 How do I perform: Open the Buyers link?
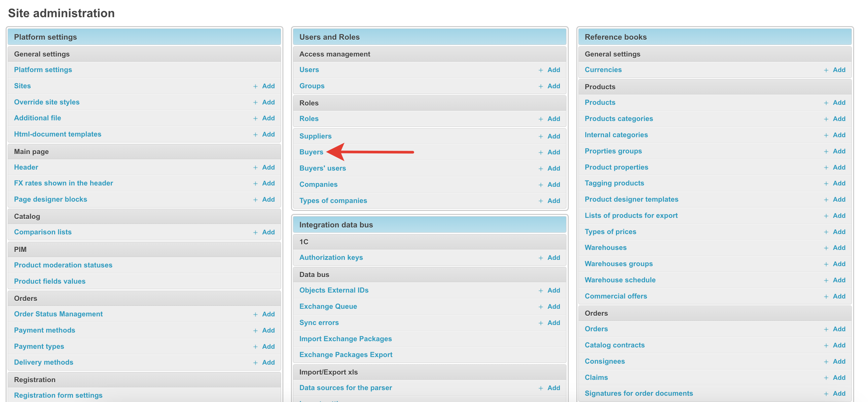coord(311,152)
